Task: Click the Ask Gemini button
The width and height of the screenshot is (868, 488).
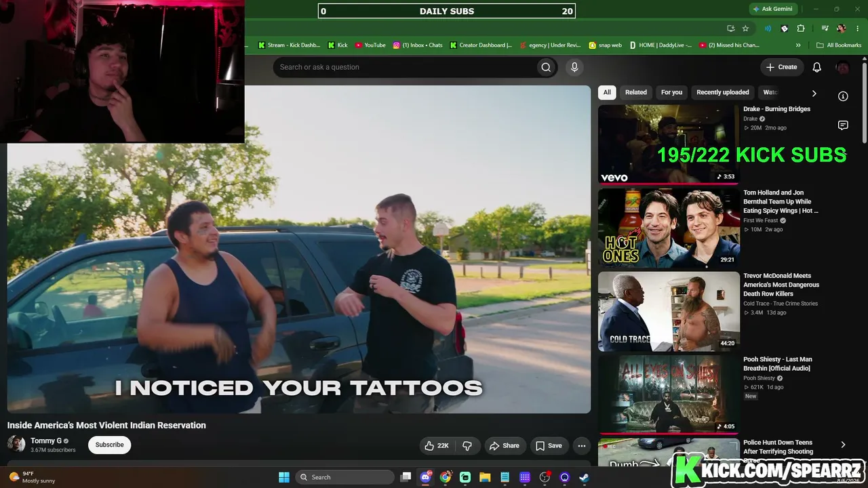Action: pyautogui.click(x=772, y=9)
